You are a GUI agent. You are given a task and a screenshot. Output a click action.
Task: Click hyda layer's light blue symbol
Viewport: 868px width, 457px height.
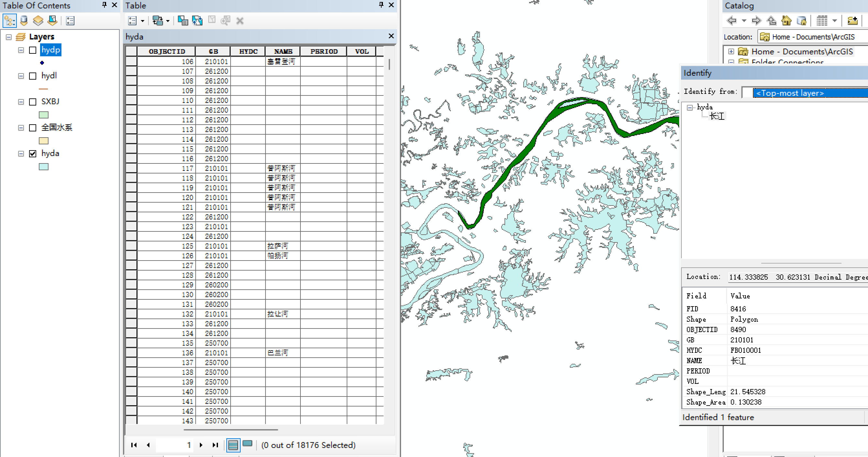pyautogui.click(x=43, y=167)
